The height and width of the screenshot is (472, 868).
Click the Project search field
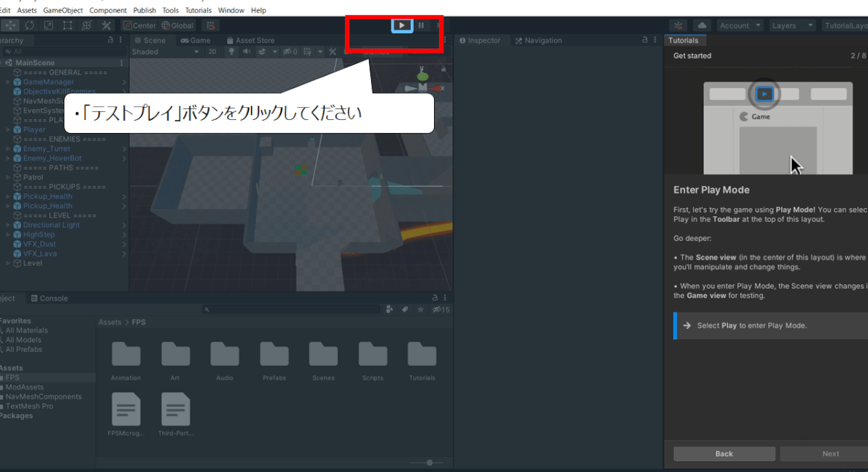292,309
